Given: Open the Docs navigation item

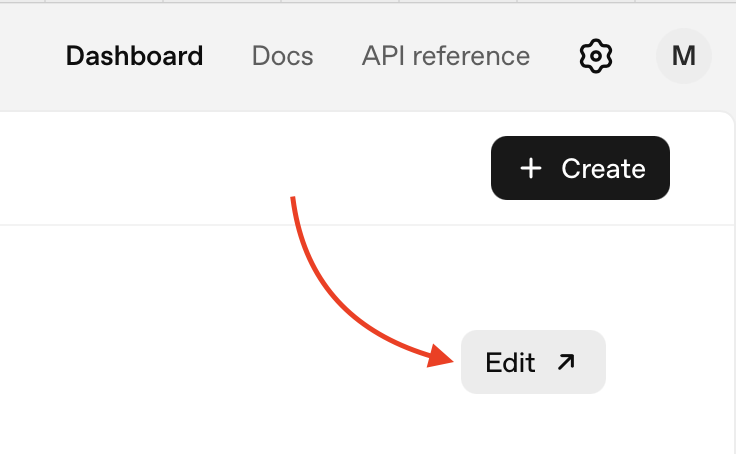Looking at the screenshot, I should (x=282, y=56).
